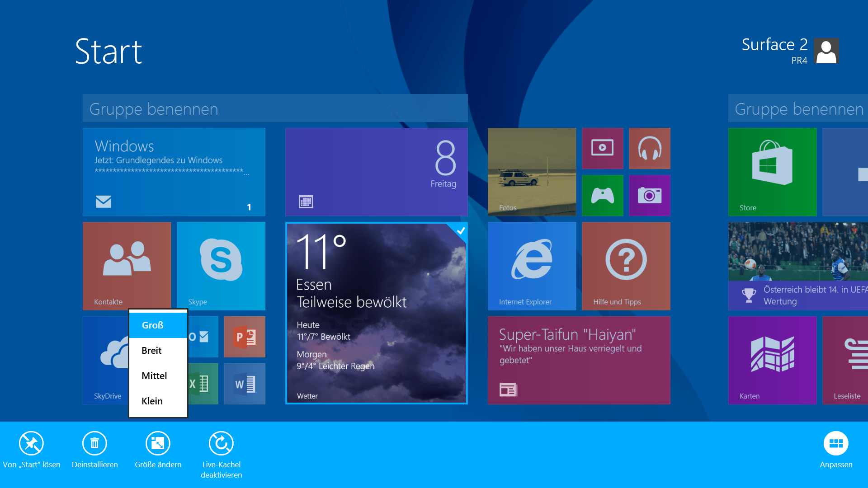The width and height of the screenshot is (868, 488).
Task: Open the Video tile
Action: point(602,148)
